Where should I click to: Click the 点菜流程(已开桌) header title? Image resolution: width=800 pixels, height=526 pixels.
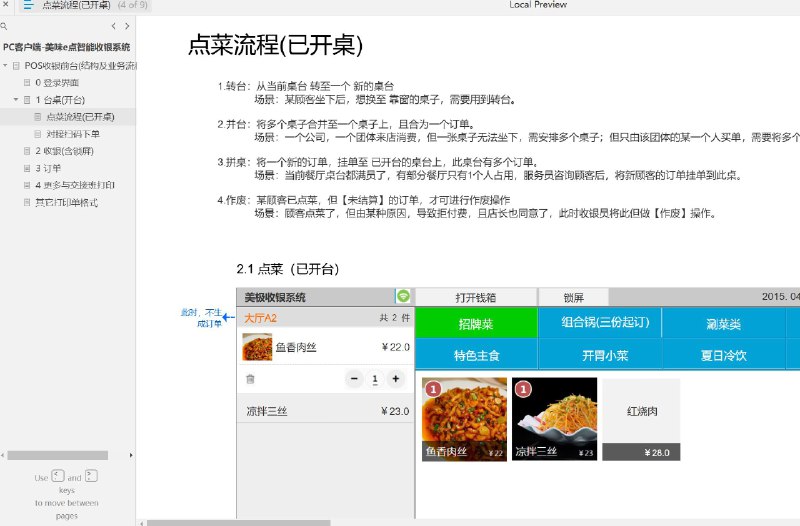[276, 45]
